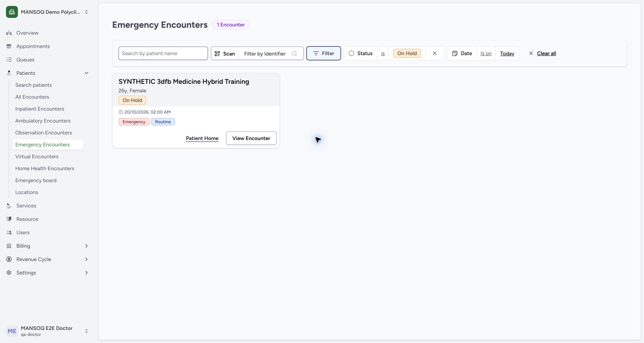Viewport: 644px width, 343px height.
Task: Click the Revenue Cycle dollar icon
Action: [x=9, y=259]
